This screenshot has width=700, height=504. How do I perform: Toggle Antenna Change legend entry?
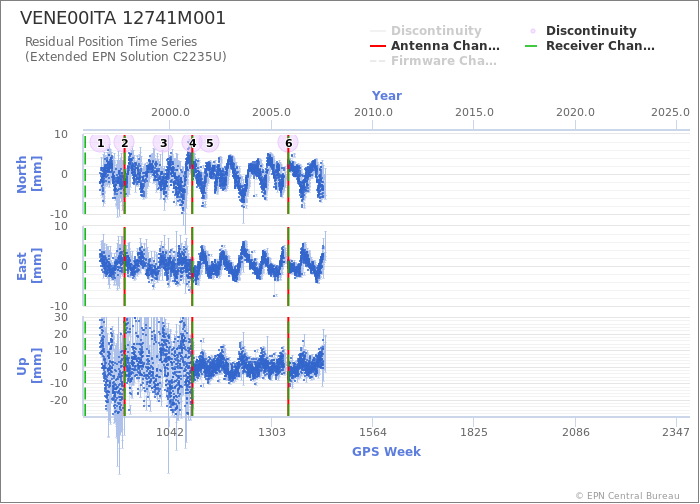tap(435, 46)
